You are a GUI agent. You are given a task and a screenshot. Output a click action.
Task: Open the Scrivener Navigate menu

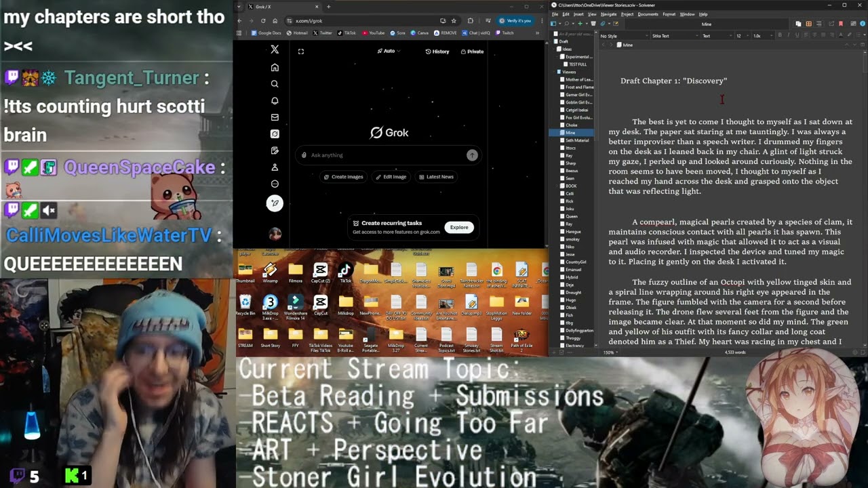[x=608, y=14]
